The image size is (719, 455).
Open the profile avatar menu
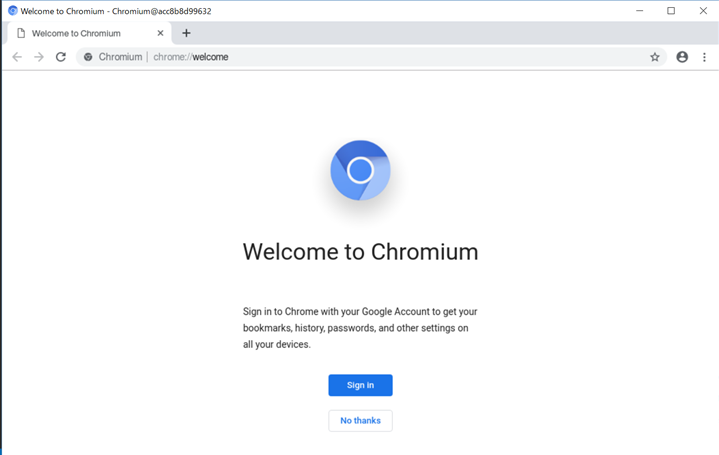pyautogui.click(x=682, y=57)
